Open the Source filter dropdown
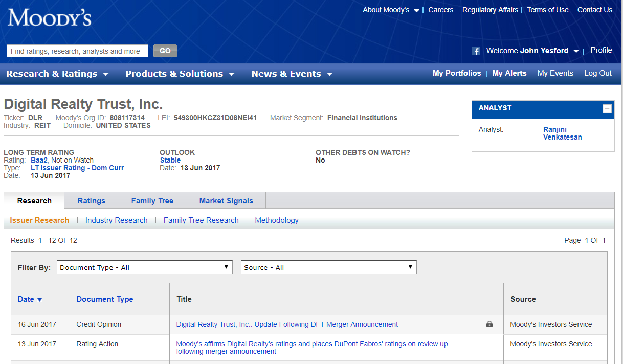This screenshot has width=623, height=364. 328,267
